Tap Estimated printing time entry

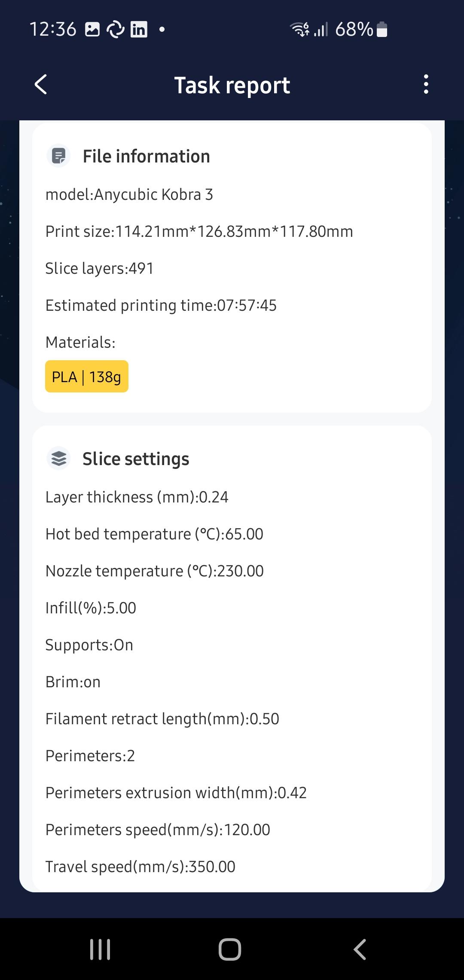tap(161, 305)
